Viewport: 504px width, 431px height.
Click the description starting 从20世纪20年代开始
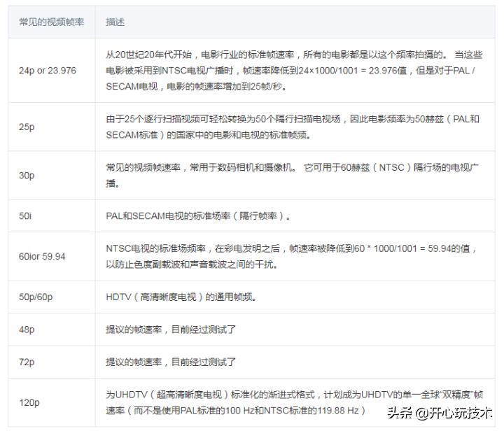[x=294, y=71]
